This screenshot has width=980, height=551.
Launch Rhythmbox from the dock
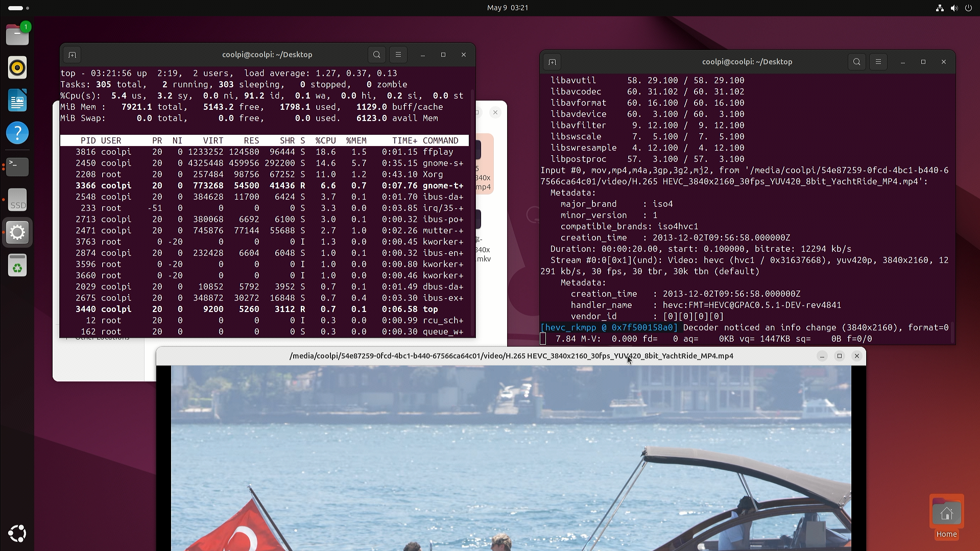(17, 67)
